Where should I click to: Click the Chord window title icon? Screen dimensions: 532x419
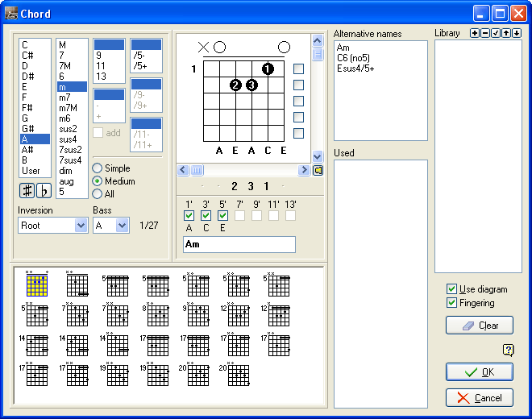(11, 14)
